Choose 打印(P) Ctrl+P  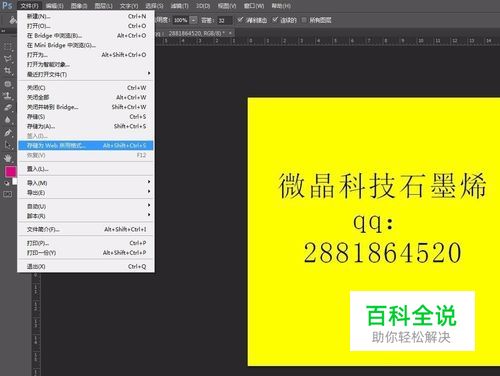pyautogui.click(x=86, y=243)
